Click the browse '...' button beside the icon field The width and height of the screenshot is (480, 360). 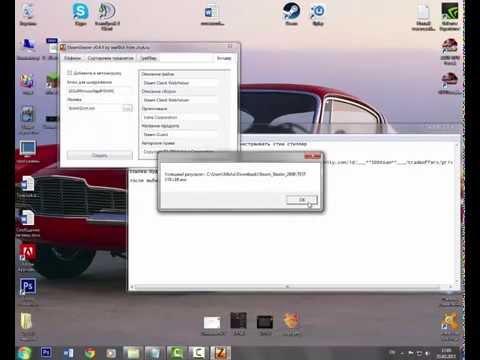pyautogui.click(x=127, y=108)
